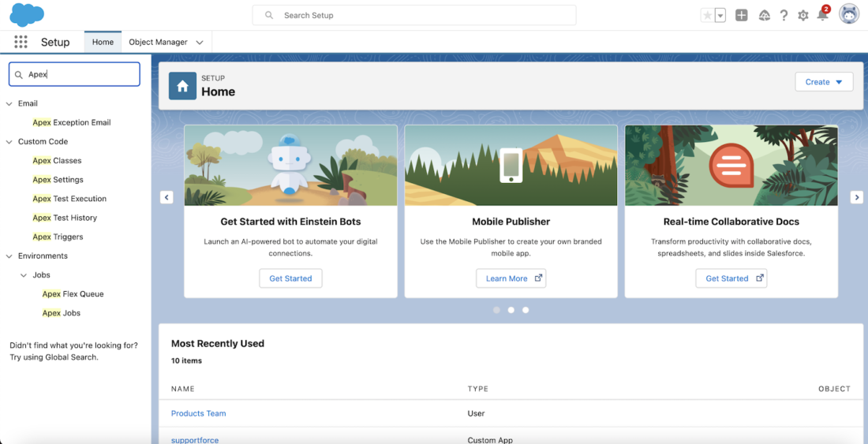The width and height of the screenshot is (868, 444).
Task: Open Apex Jobs
Action: tap(62, 313)
